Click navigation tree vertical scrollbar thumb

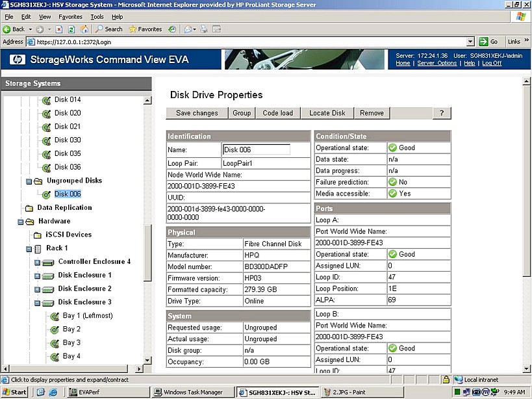147,252
